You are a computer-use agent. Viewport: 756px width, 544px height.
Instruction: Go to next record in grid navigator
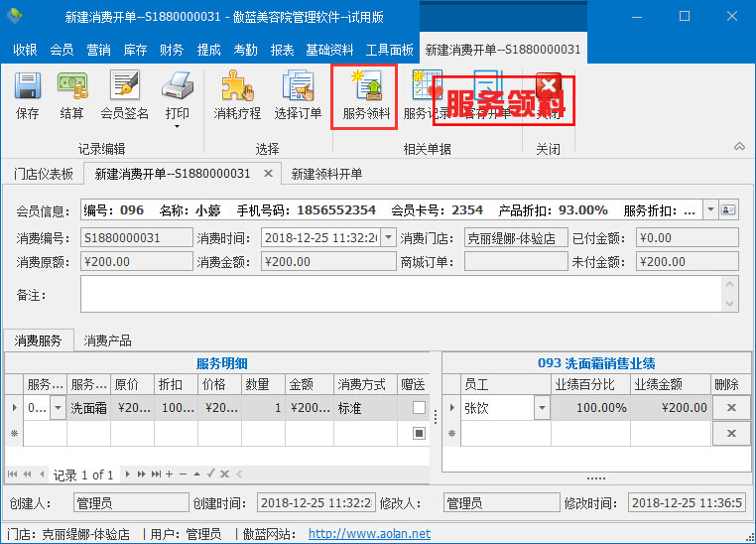point(130,475)
